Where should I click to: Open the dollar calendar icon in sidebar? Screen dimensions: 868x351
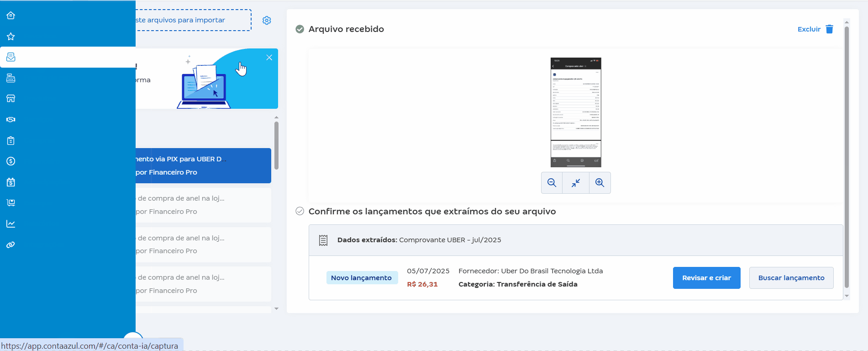click(x=11, y=182)
